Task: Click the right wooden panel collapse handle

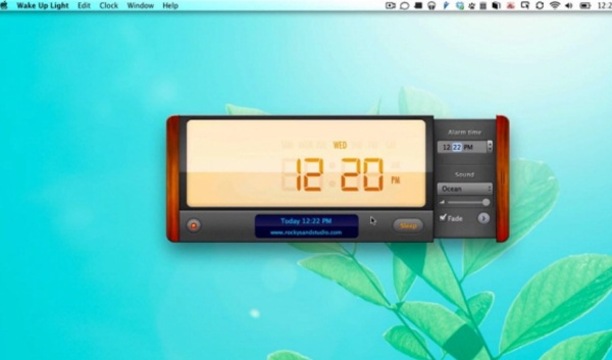Action: [x=502, y=179]
